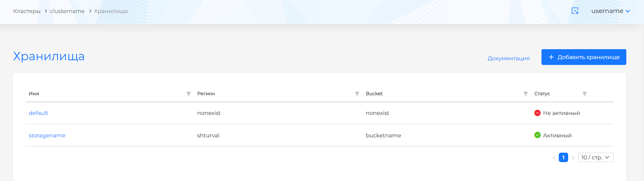The image size is (644, 181).
Task: Click the plus icon on add storage button
Action: [x=551, y=57]
